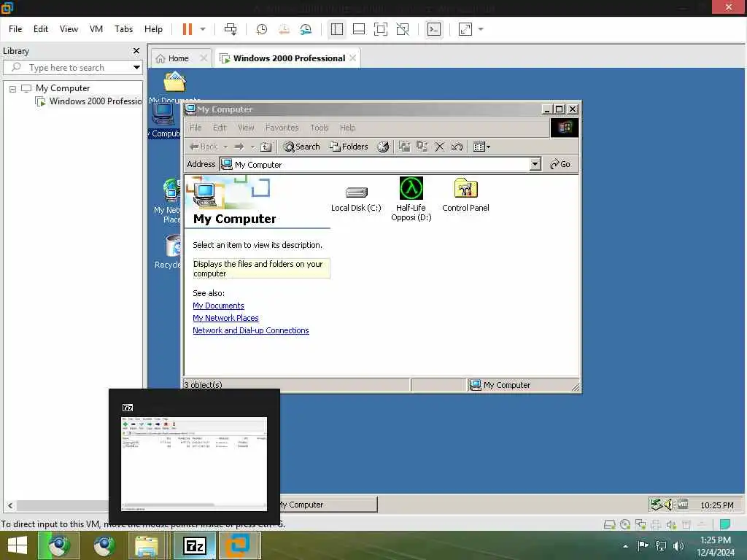Click the 7-Zip window thumbnail preview
Viewport: 747px width, 560px height.
[x=194, y=464]
